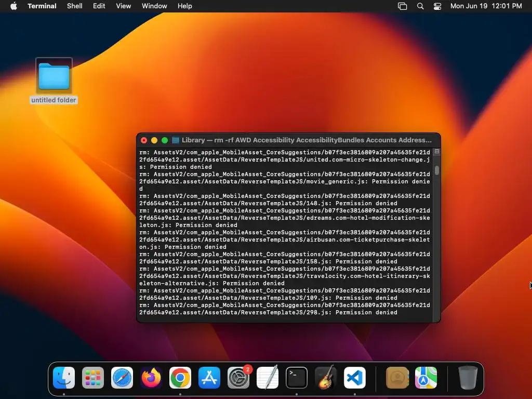Minimize the Terminal window with yellow button
The width and height of the screenshot is (532, 399).
[x=154, y=140]
